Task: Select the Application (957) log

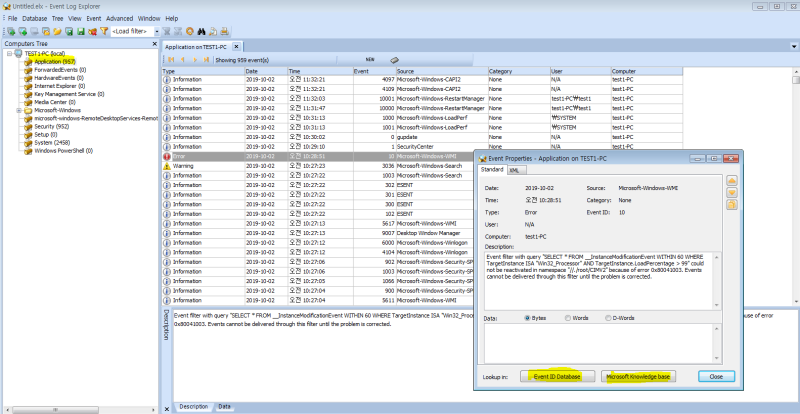Action: [55, 62]
